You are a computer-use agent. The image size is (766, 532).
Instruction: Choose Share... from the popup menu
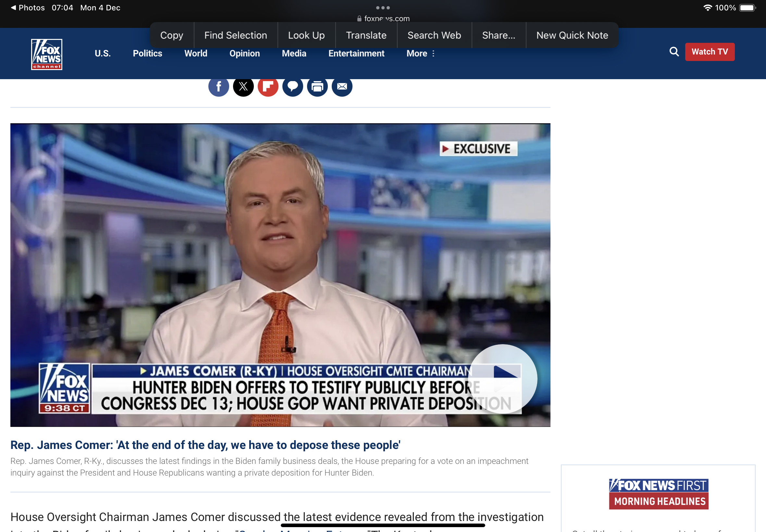499,35
